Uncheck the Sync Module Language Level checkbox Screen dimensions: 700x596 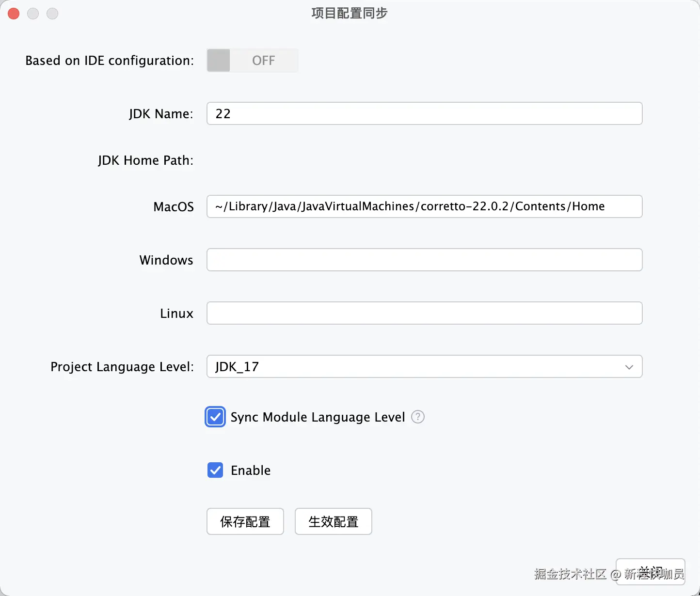click(x=215, y=417)
